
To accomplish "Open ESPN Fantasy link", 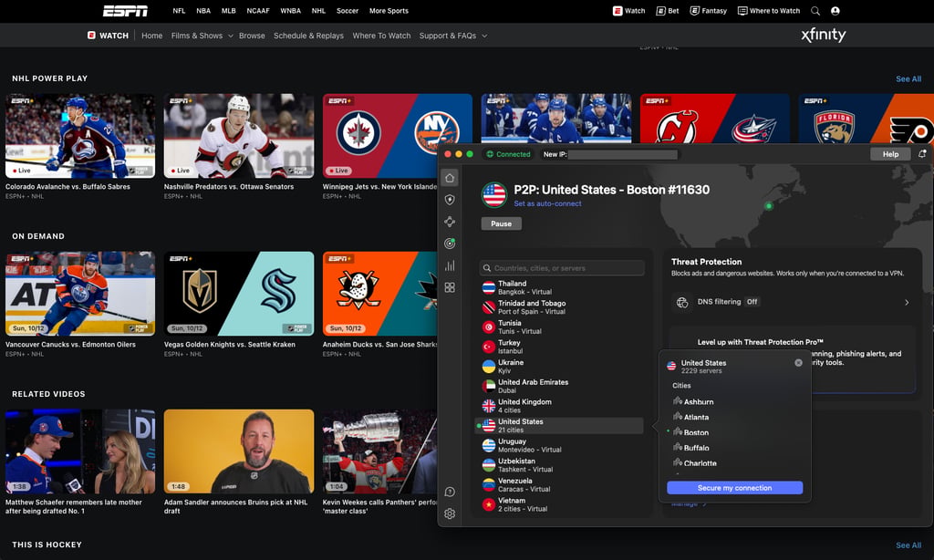I will (708, 11).
